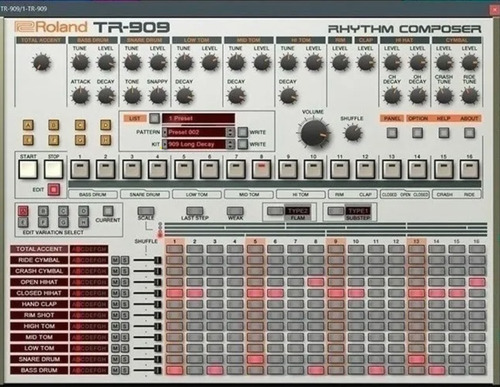Solo the Snare Drum track
500x387 pixels.
(x=125, y=359)
